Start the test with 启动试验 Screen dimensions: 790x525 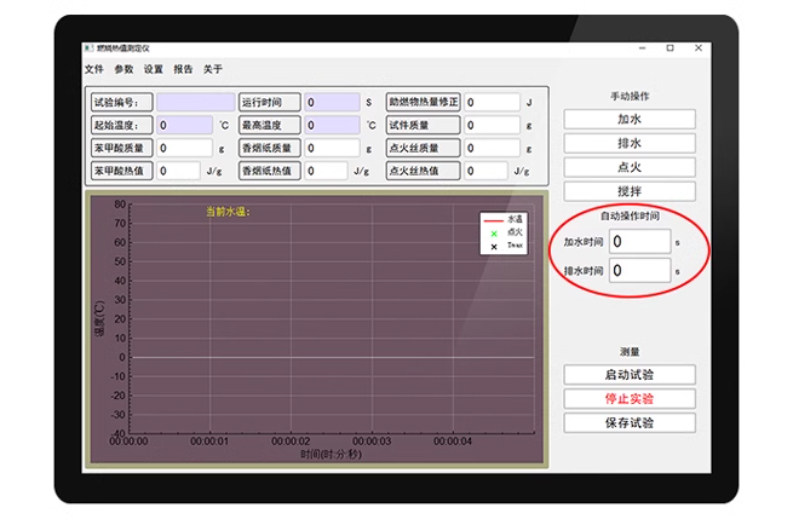pyautogui.click(x=629, y=375)
